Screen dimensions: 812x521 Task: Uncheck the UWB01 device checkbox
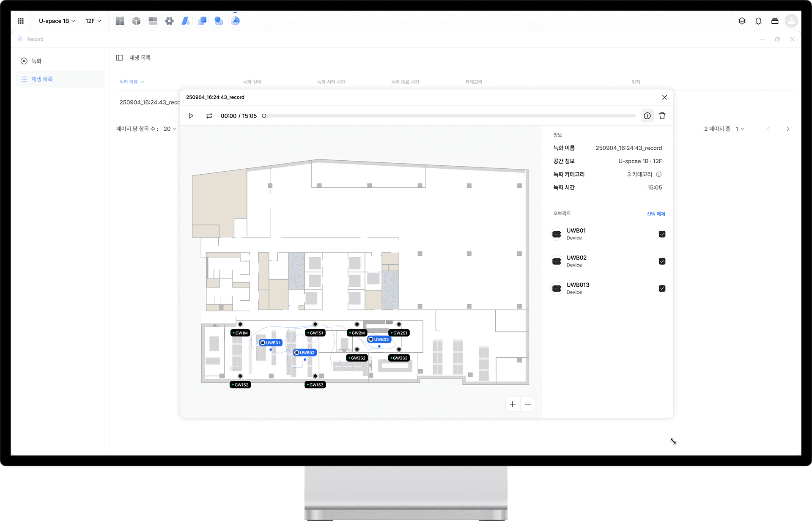tap(662, 234)
